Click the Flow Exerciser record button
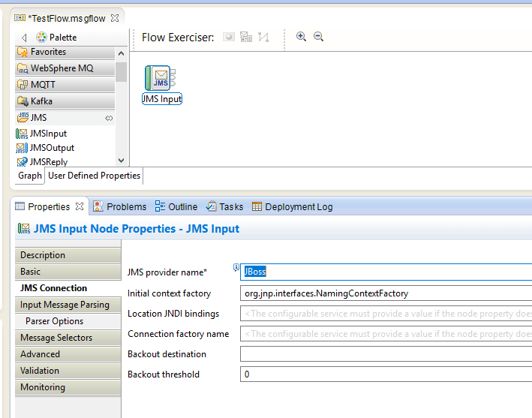This screenshot has width=532, height=418. pos(229,37)
